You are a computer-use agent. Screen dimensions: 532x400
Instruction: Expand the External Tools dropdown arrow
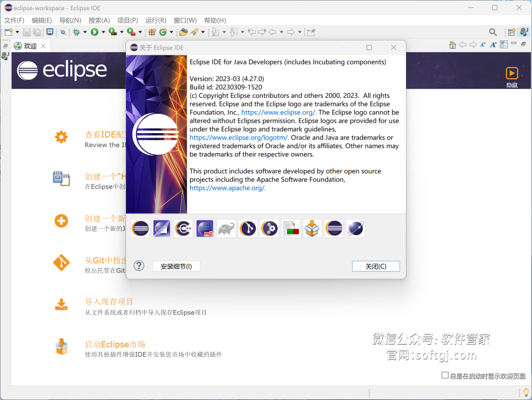pyautogui.click(x=140, y=32)
